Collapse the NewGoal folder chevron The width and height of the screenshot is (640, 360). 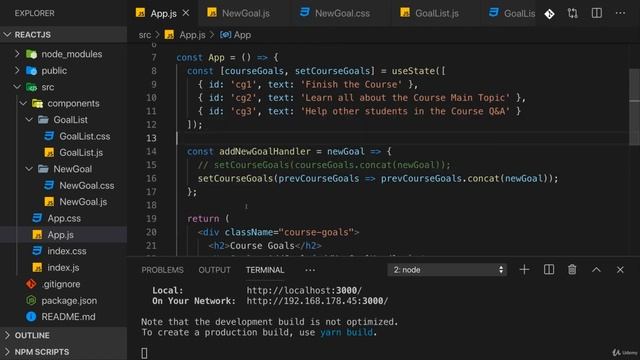pos(29,169)
